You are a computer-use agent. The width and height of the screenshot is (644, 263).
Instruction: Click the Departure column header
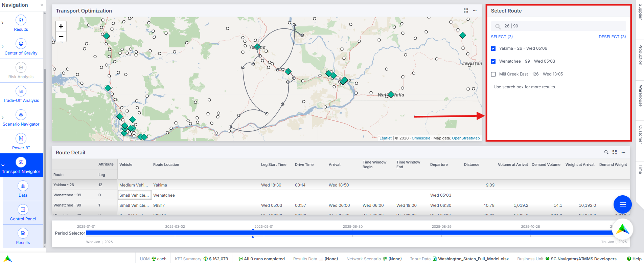[x=439, y=165]
